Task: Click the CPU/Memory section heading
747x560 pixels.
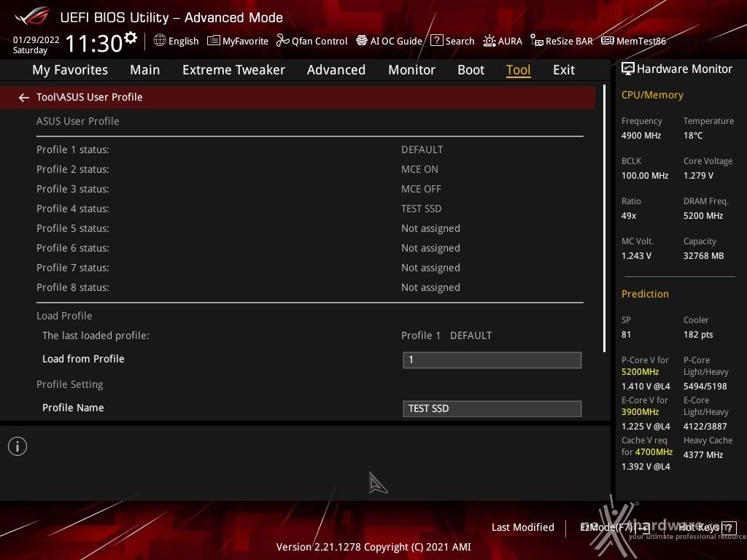Action: [x=651, y=96]
